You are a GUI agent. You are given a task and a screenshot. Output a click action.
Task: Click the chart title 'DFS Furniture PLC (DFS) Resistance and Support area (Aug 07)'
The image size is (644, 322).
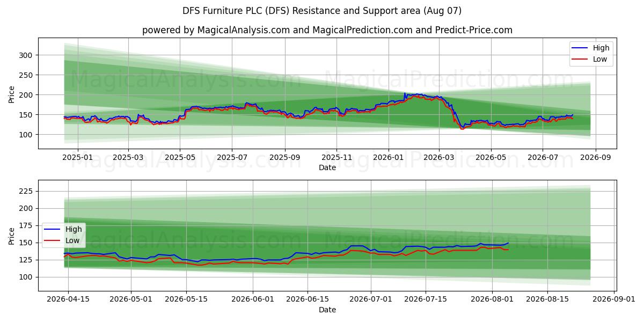[322, 11]
